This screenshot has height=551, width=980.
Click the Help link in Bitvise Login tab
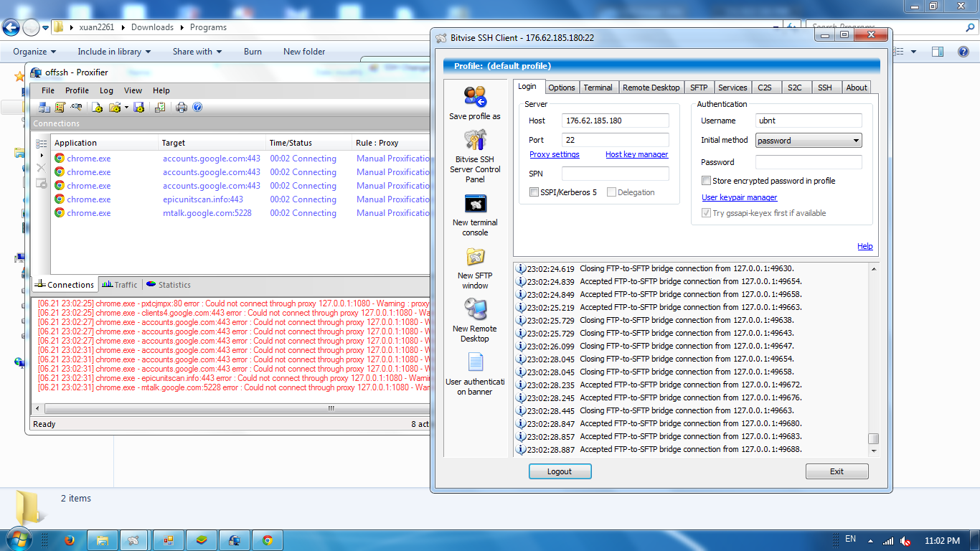865,247
